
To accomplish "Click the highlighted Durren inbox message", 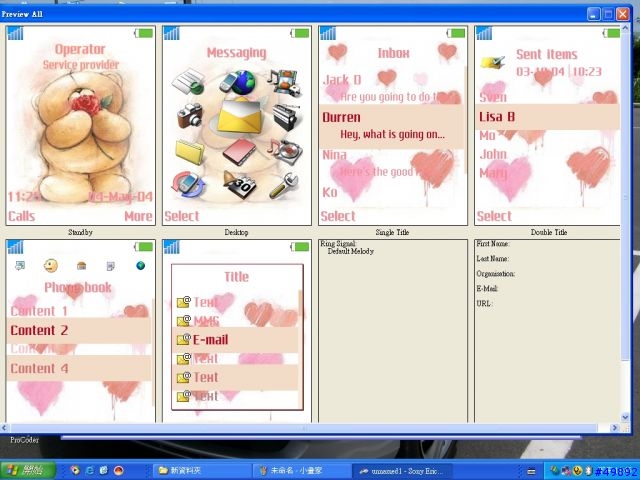I will [x=392, y=126].
